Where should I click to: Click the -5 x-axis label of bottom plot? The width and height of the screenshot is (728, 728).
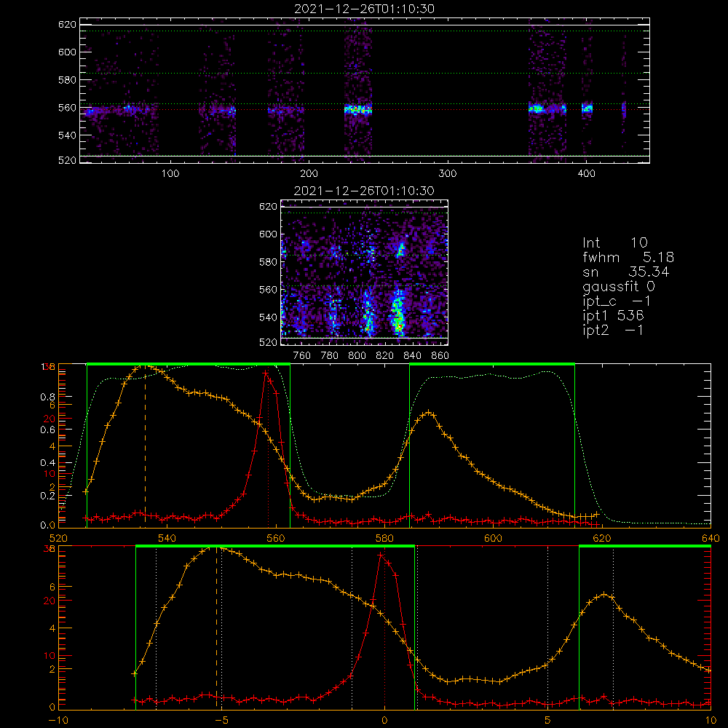pyautogui.click(x=222, y=721)
